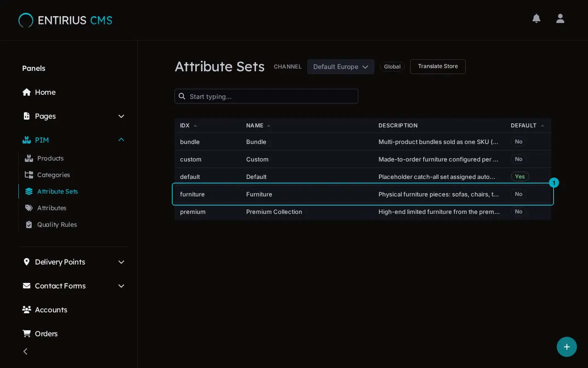Add new attribute set with plus button
This screenshot has height=368, width=588.
567,347
